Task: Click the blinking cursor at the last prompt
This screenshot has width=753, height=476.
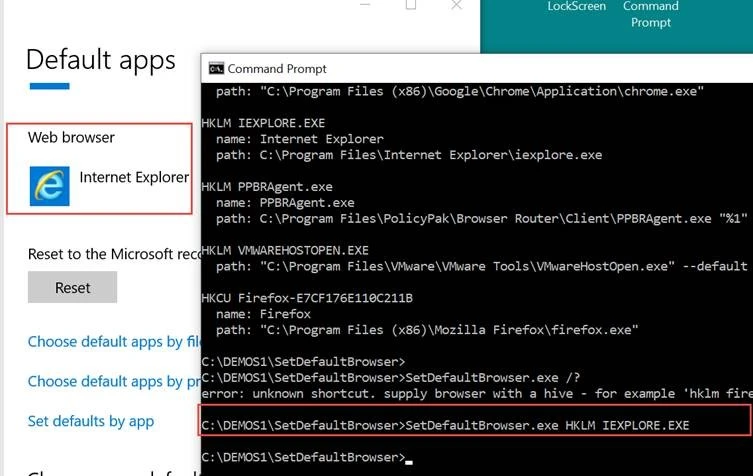Action: tap(410, 459)
